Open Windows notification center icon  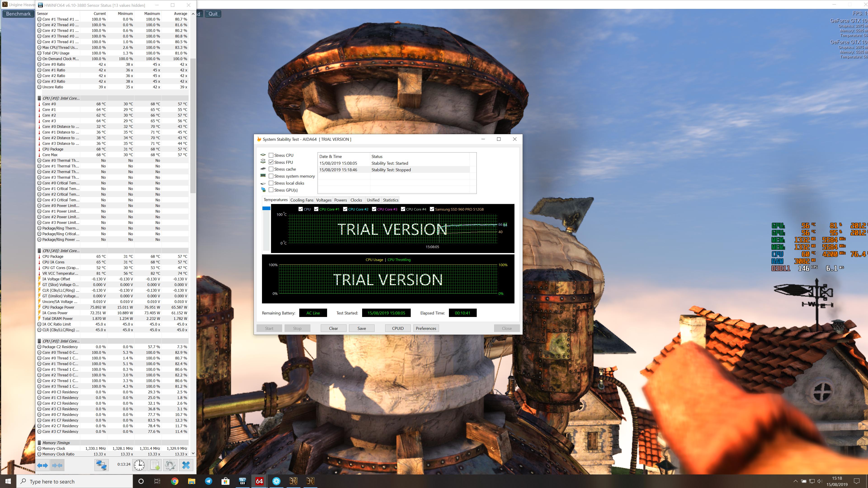[857, 481]
